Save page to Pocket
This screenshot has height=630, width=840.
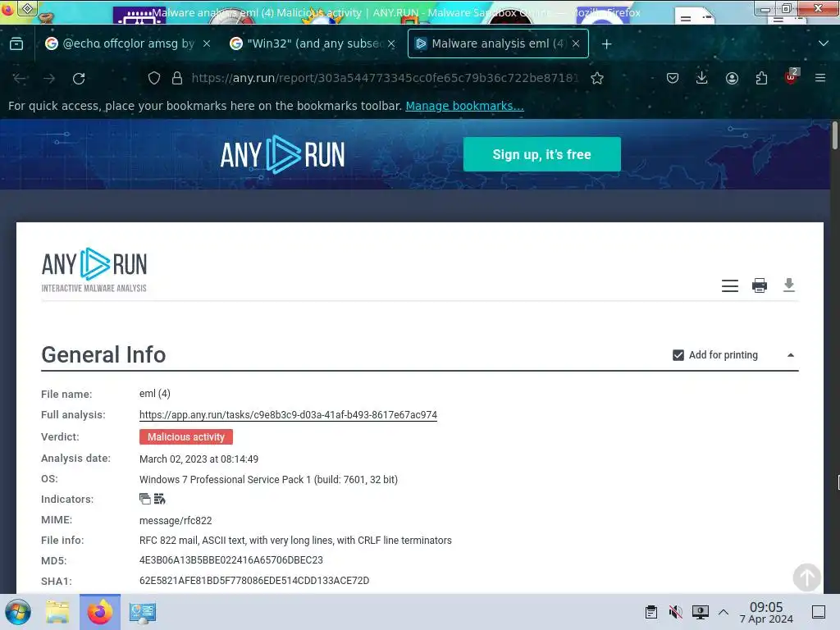pyautogui.click(x=673, y=78)
